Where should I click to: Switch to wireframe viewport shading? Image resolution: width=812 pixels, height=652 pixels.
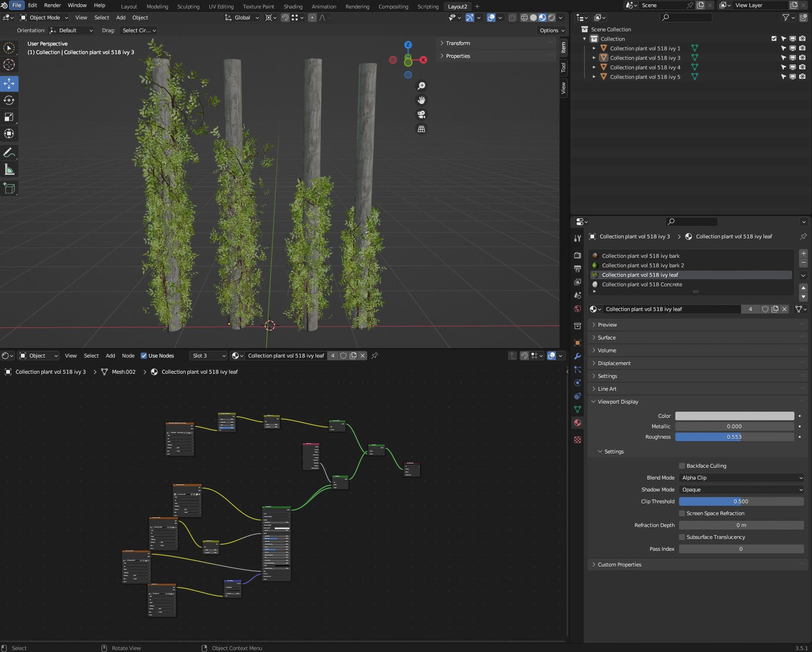pyautogui.click(x=524, y=18)
